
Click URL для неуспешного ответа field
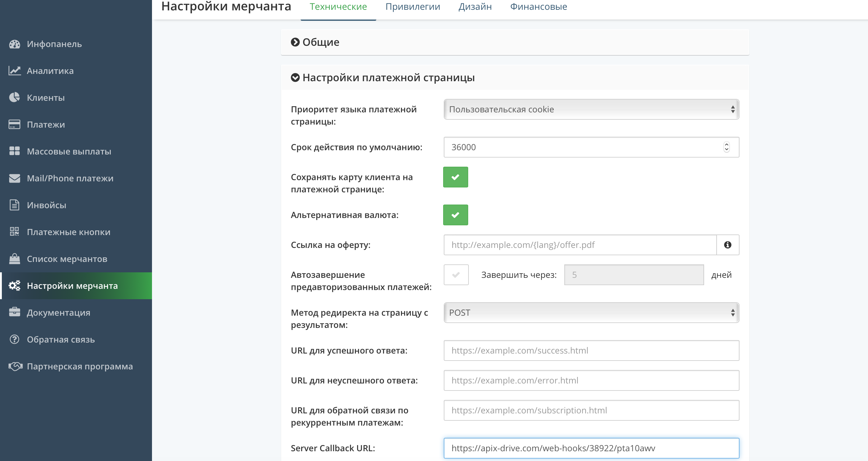coord(591,380)
